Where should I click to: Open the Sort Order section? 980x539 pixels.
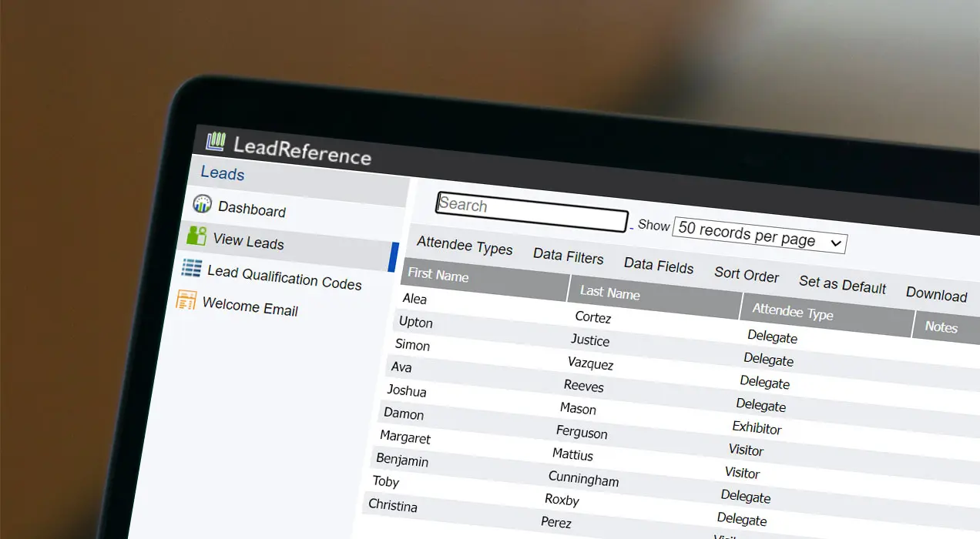746,275
